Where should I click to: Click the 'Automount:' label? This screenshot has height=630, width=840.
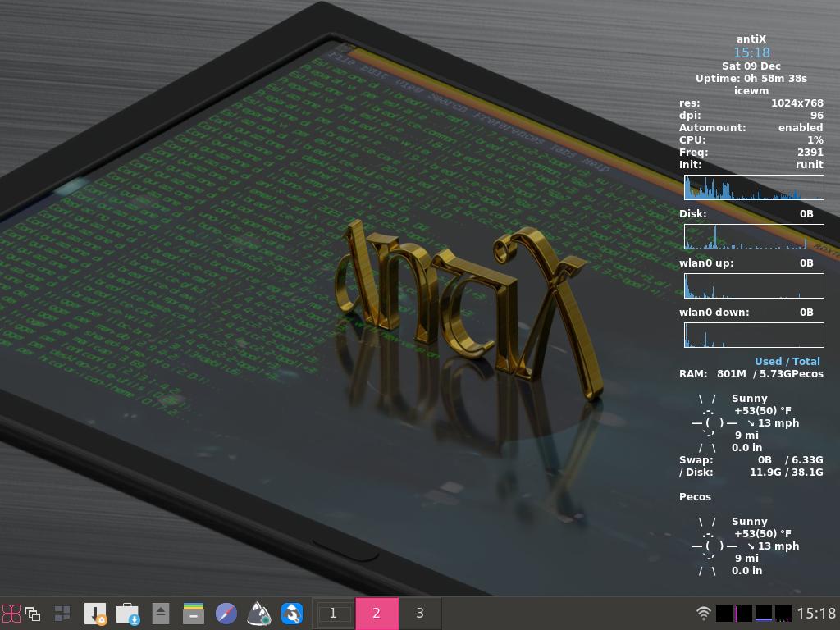click(713, 127)
